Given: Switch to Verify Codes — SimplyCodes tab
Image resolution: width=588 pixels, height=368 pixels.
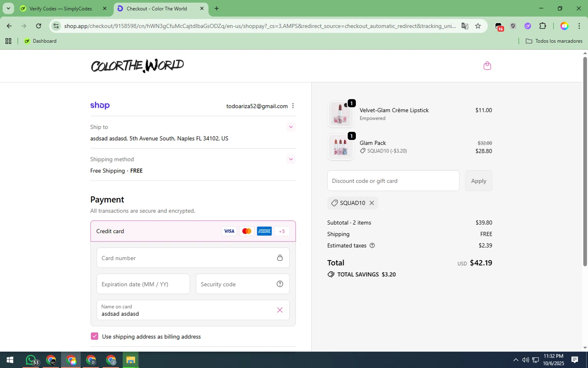Looking at the screenshot, I should point(61,8).
